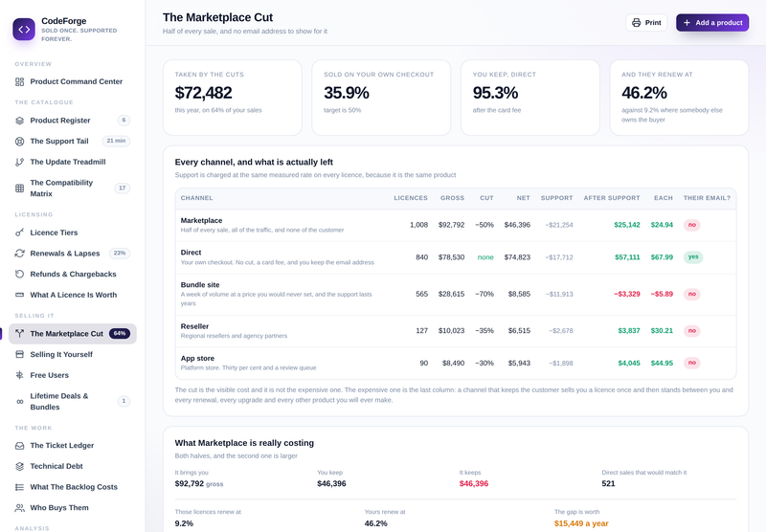Click the 'no' badge in Bundle site row
The width and height of the screenshot is (766, 532).
(x=691, y=295)
